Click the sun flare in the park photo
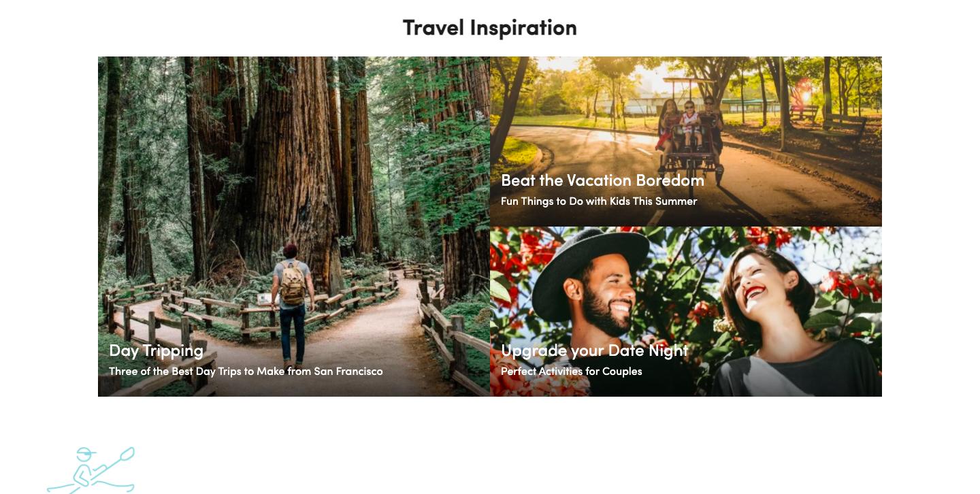The width and height of the screenshot is (980, 494). click(804, 92)
